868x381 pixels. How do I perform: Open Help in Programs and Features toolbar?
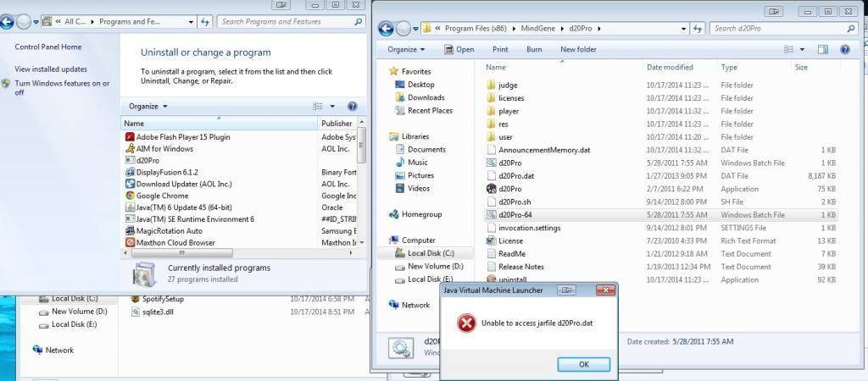[352, 106]
